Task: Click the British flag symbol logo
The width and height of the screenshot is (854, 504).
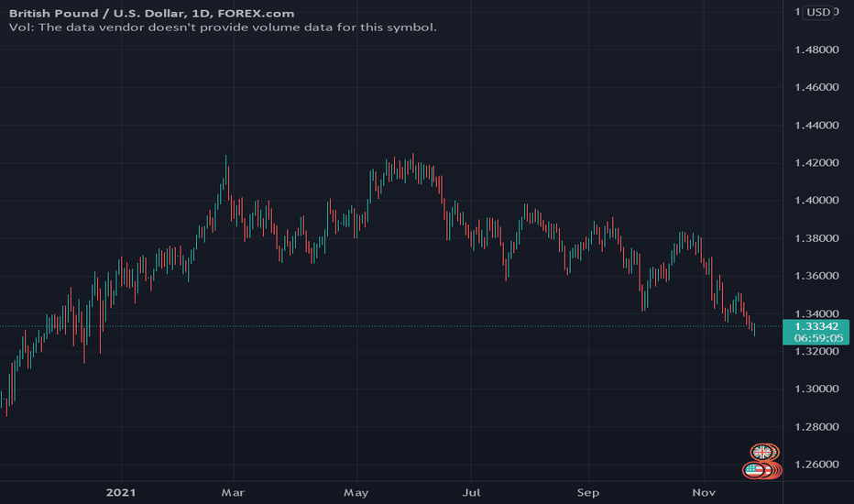Action: [762, 453]
